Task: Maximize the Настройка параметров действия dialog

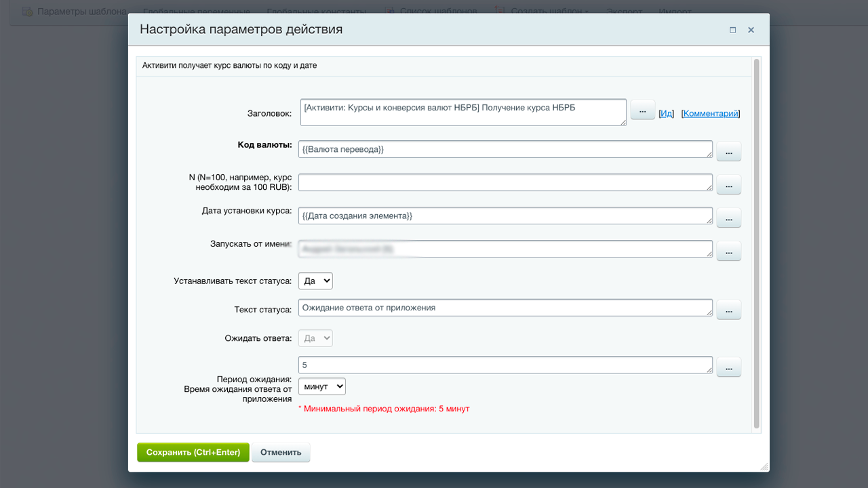Action: point(732,30)
